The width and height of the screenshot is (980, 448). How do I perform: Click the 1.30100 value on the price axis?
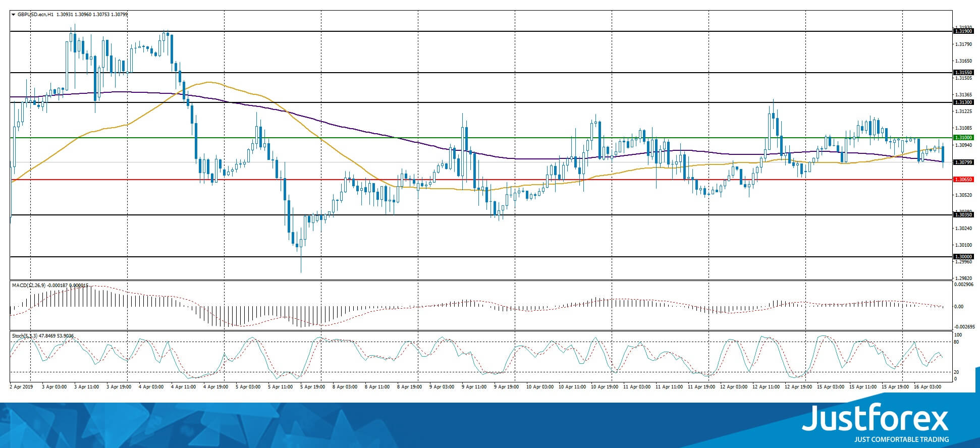tap(963, 245)
